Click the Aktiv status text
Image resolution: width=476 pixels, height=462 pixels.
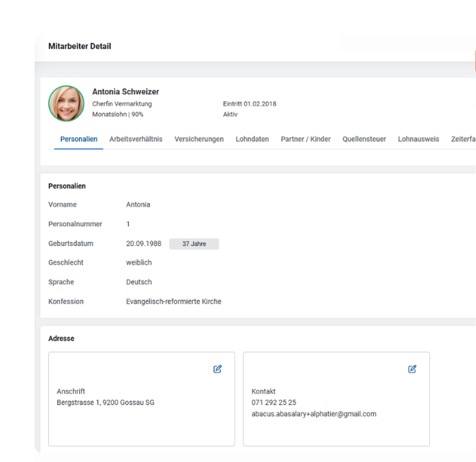coord(230,114)
